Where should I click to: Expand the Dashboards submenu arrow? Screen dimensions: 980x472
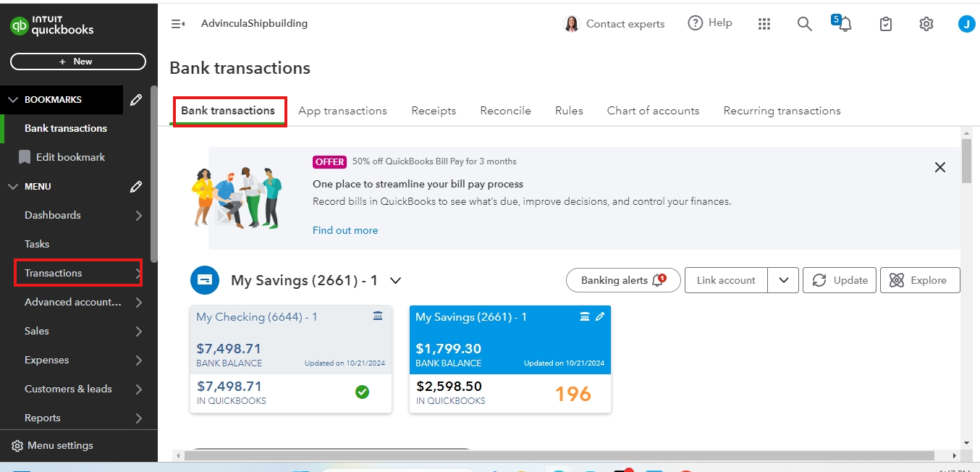tap(139, 216)
